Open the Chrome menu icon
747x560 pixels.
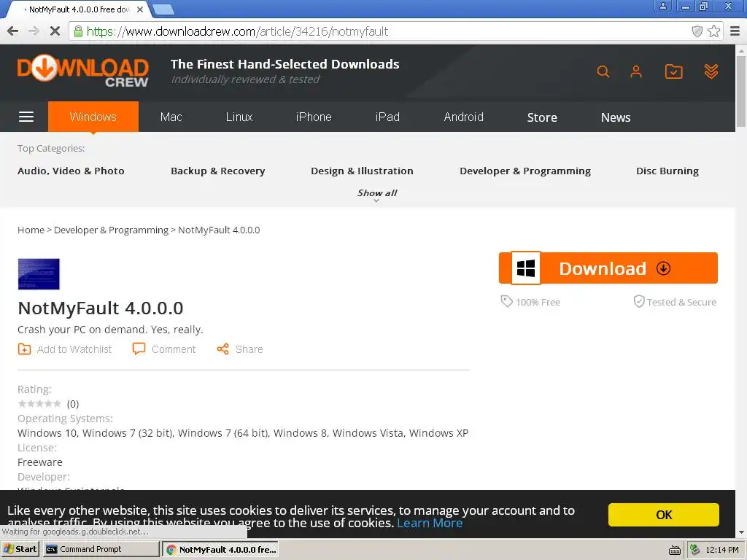coord(735,31)
